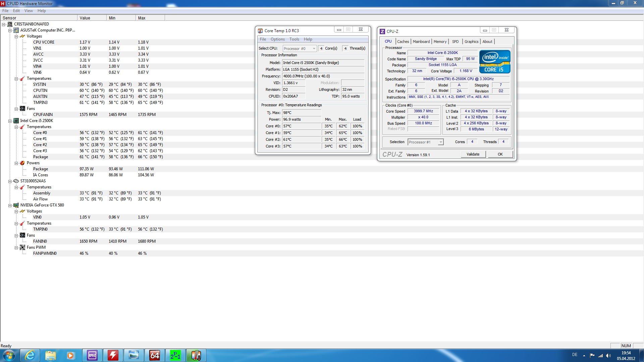
Task: Switch to the Mainboard tab in CPU-Z
Action: pyautogui.click(x=421, y=42)
